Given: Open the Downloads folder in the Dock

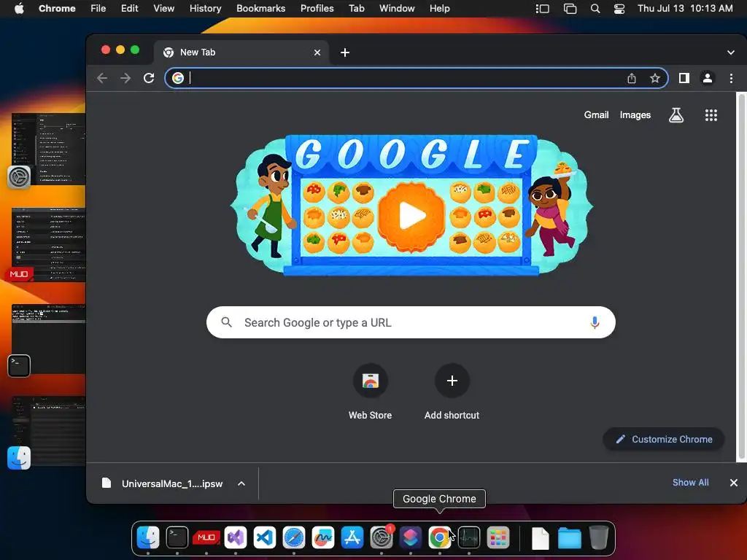Looking at the screenshot, I should 569,537.
